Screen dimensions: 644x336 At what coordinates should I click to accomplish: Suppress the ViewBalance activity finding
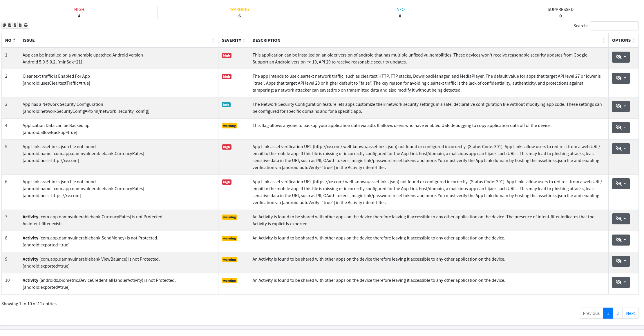[x=621, y=261]
